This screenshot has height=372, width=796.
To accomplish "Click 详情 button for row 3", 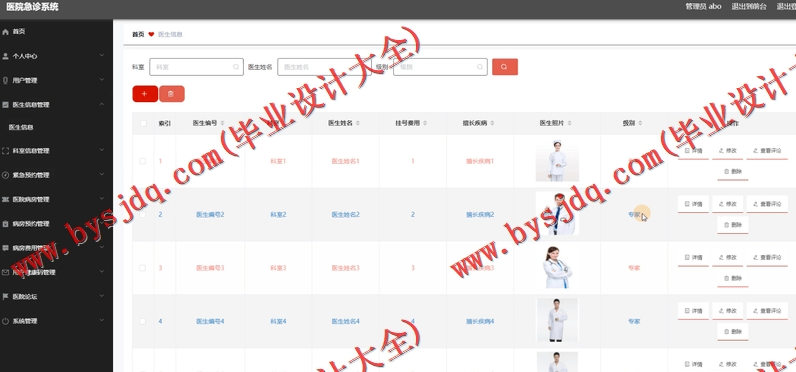I will point(693,257).
